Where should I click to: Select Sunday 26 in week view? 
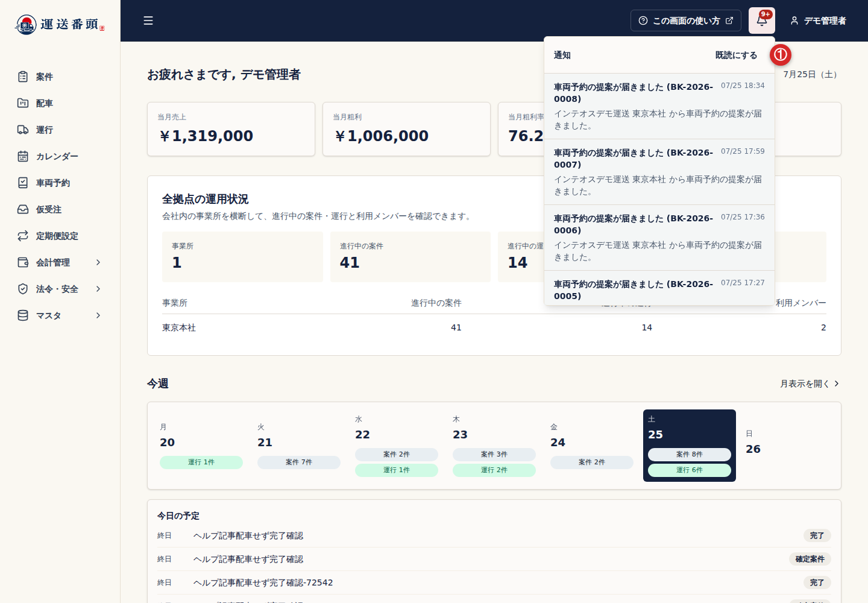(x=787, y=446)
